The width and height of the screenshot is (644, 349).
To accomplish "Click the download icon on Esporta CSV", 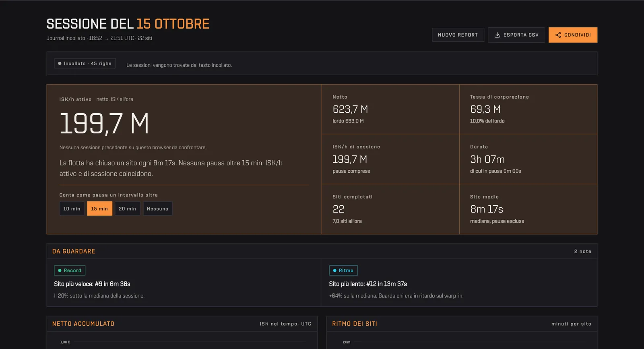I will 497,35.
